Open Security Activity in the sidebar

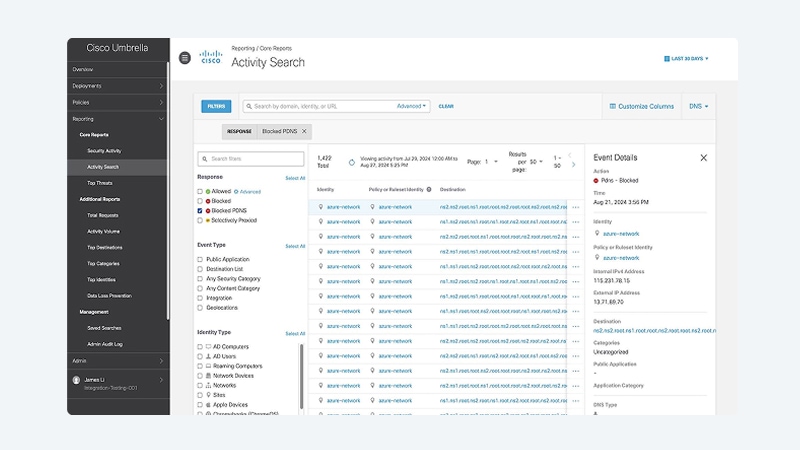coord(104,151)
